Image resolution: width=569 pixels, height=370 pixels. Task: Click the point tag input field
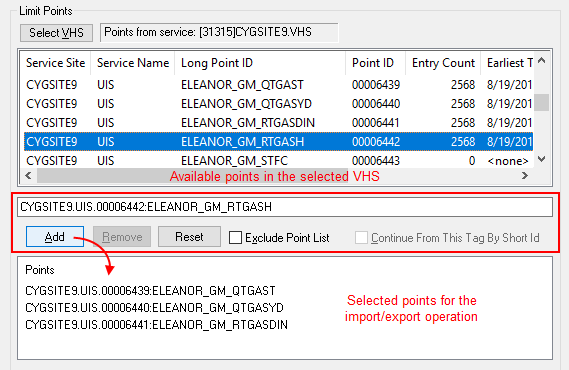(285, 207)
